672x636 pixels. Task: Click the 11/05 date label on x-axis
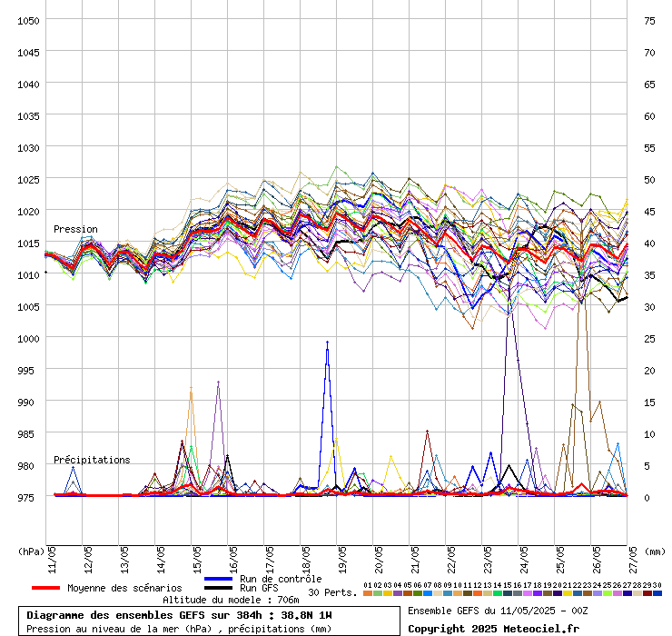pos(53,560)
